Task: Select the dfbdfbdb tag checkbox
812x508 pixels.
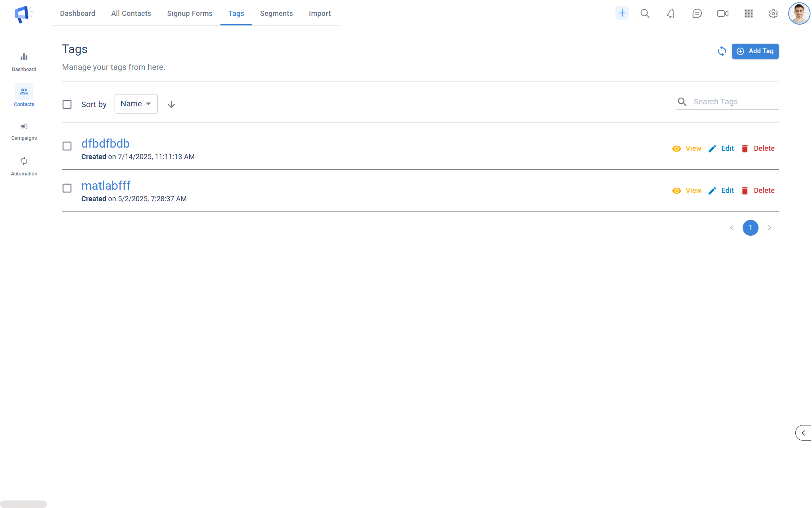Action: (x=67, y=146)
